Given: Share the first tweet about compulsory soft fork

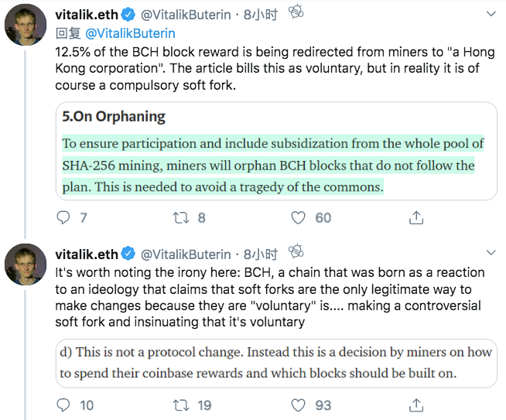Looking at the screenshot, I should 416,218.
